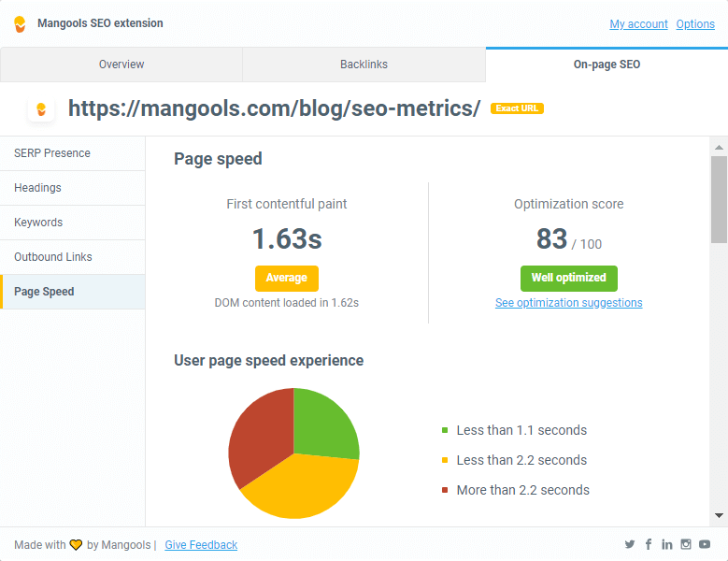Click the More than 2.2 seconds legend label
Viewport: 728px width, 561px height.
522,490
